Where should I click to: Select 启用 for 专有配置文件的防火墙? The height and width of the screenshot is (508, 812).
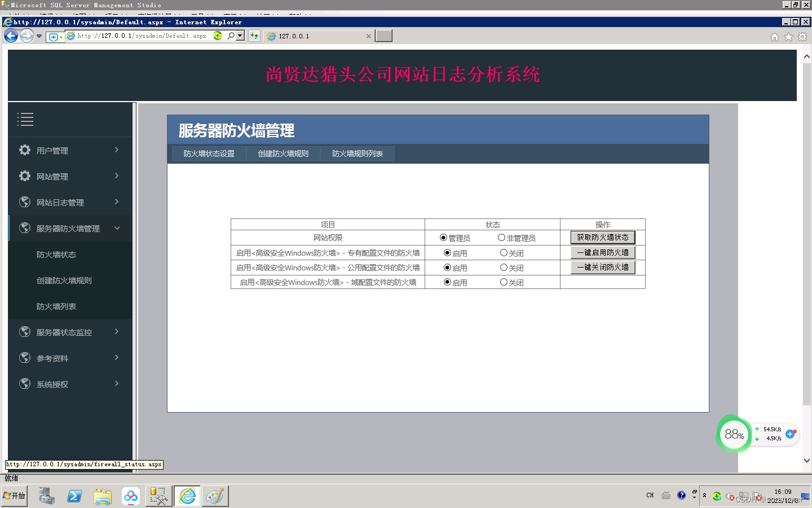447,253
